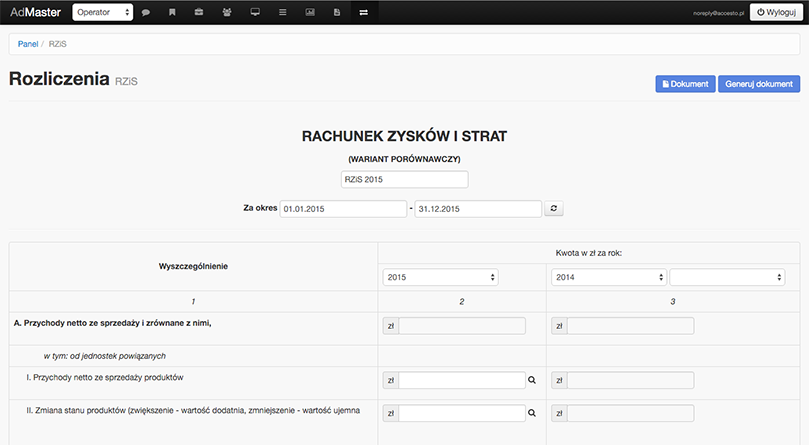Open the 2014 year dropdown
This screenshot has width=809, height=445.
pos(609,277)
